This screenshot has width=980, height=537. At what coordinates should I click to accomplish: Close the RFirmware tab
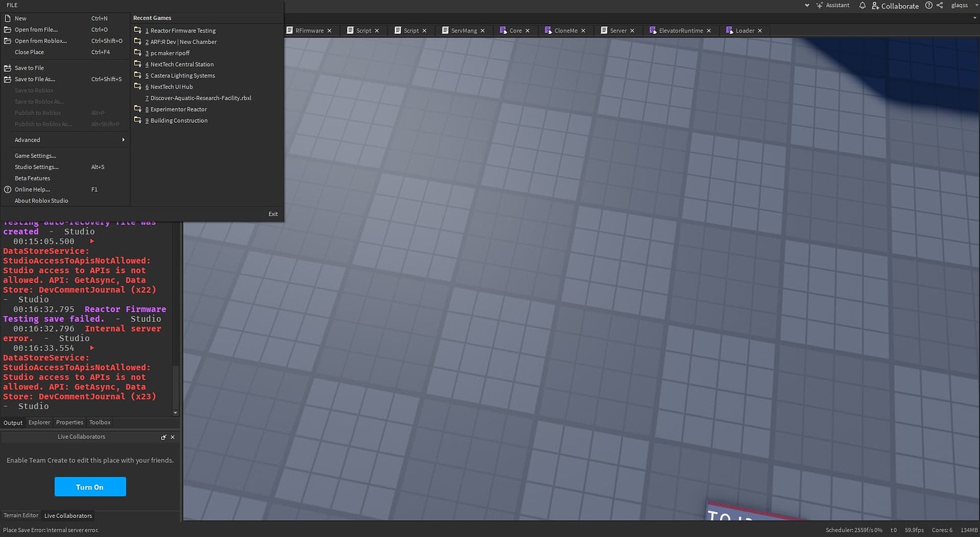point(330,31)
